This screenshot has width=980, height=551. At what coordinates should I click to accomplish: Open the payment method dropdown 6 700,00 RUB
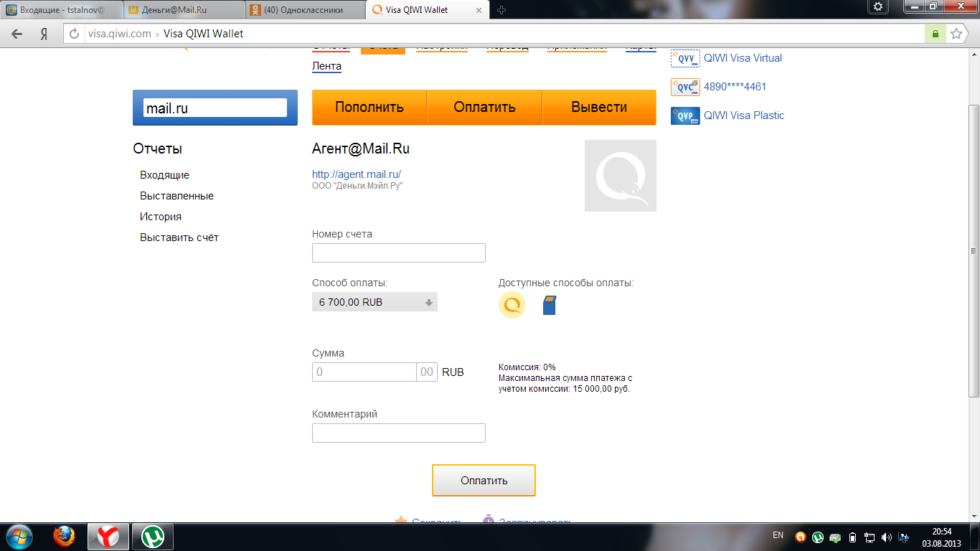374,302
